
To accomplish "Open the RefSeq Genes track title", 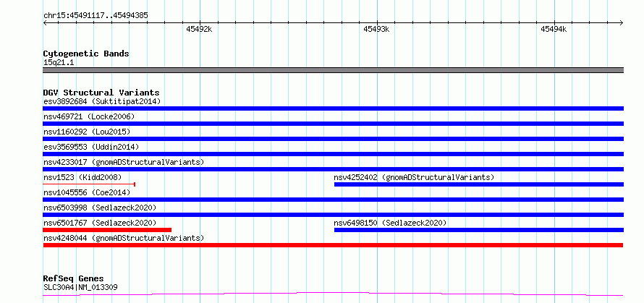I will click(74, 279).
